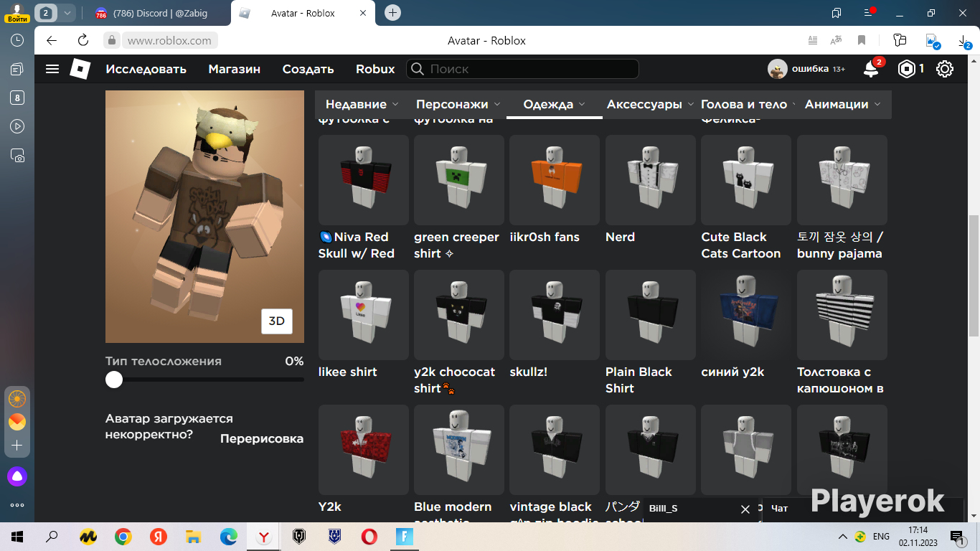Open reader mode icon in address bar
The height and width of the screenshot is (551, 980).
tap(812, 40)
